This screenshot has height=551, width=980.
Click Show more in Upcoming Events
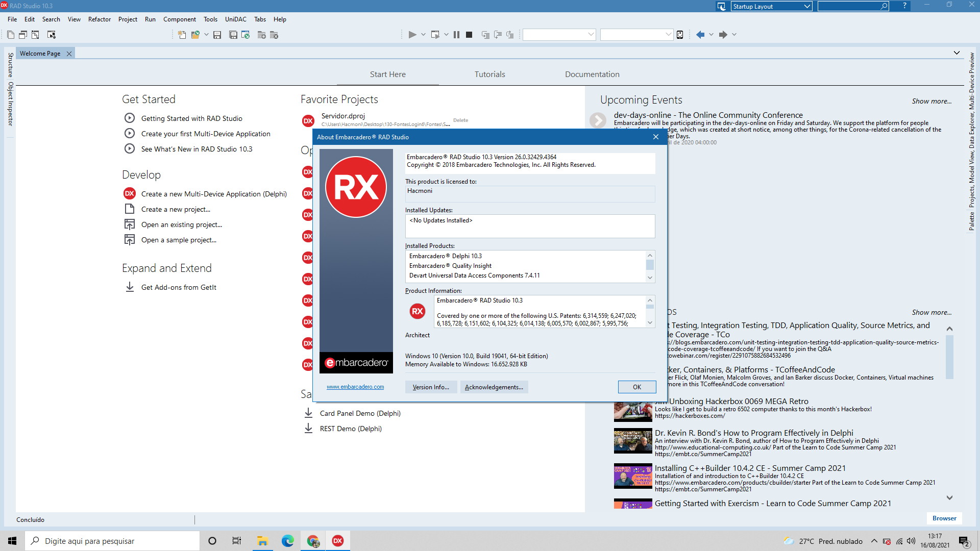coord(932,102)
